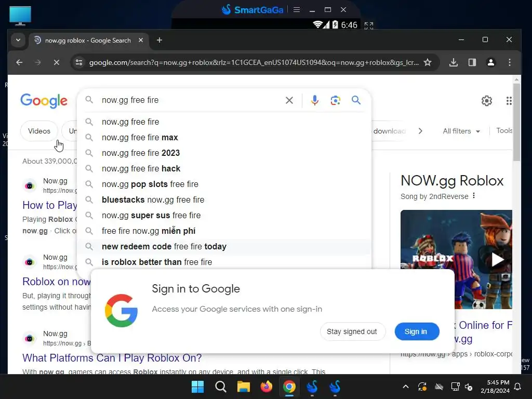This screenshot has height=399, width=532.
Task: Open Chrome tab search dropdown
Action: point(18,40)
